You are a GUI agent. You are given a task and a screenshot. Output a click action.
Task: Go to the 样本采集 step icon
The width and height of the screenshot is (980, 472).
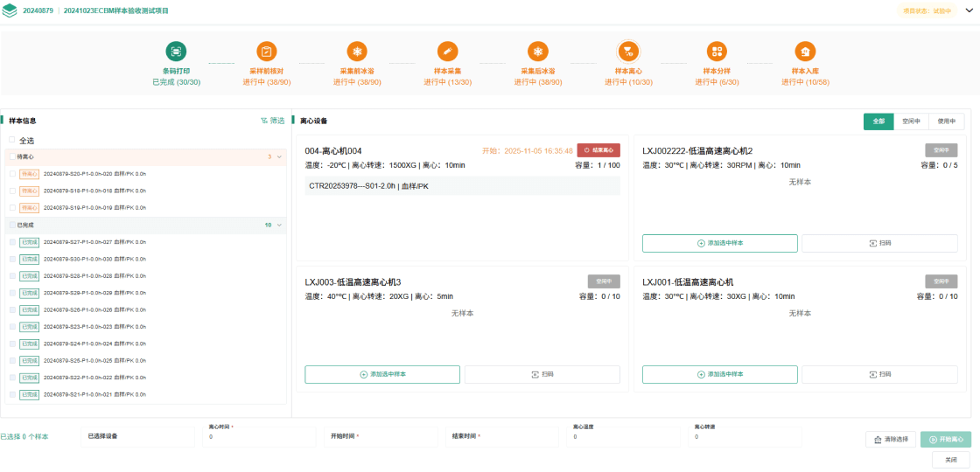click(x=447, y=52)
